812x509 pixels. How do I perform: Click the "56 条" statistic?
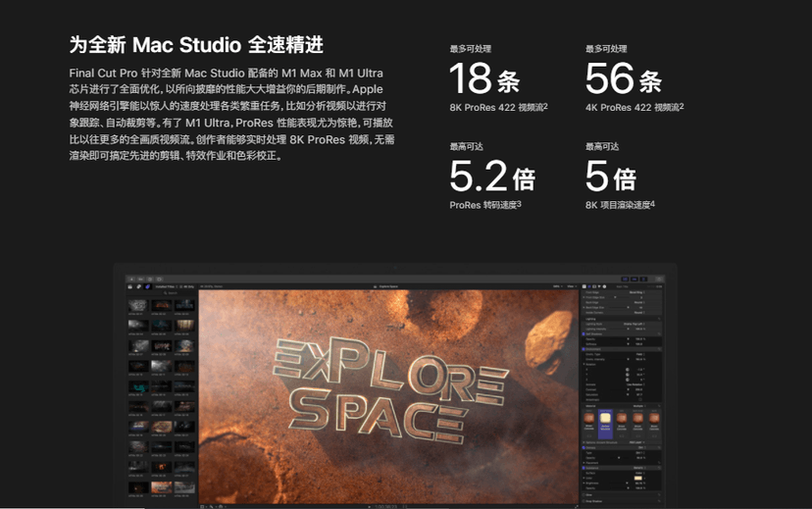pyautogui.click(x=624, y=78)
